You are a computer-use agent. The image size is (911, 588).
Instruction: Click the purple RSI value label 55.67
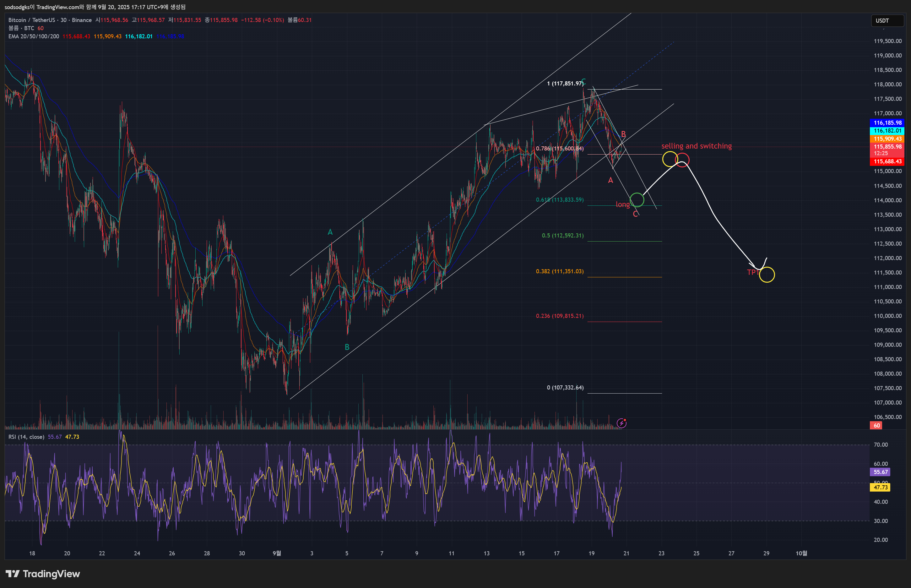pos(880,472)
